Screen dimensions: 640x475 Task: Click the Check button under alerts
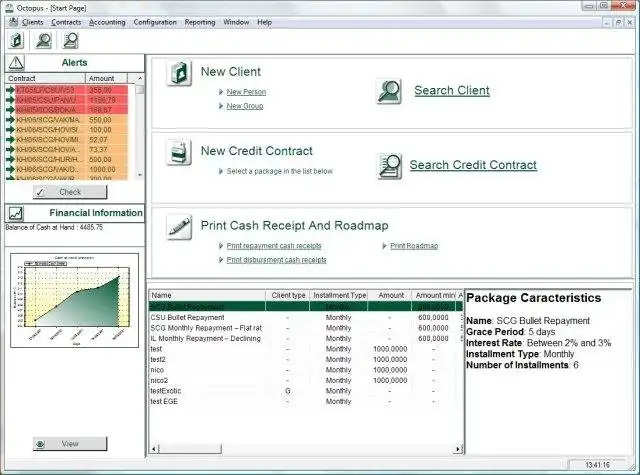click(x=70, y=192)
